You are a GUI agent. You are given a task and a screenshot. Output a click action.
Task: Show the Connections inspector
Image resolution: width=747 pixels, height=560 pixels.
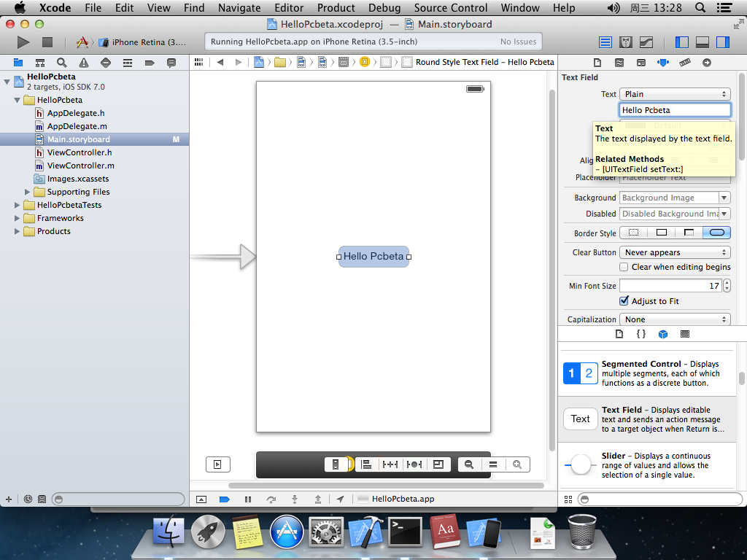(x=706, y=63)
